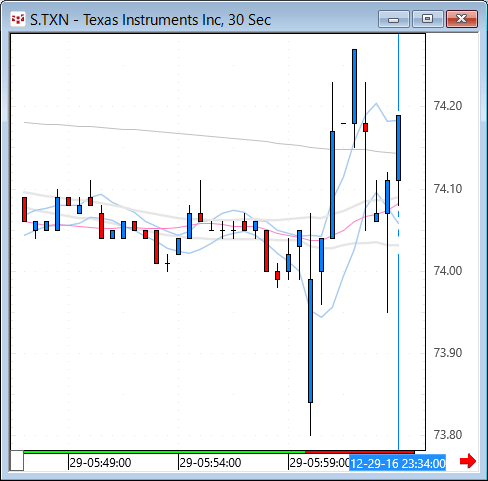Click the 29-05:54:00 time axis label
The width and height of the screenshot is (488, 481).
point(210,463)
